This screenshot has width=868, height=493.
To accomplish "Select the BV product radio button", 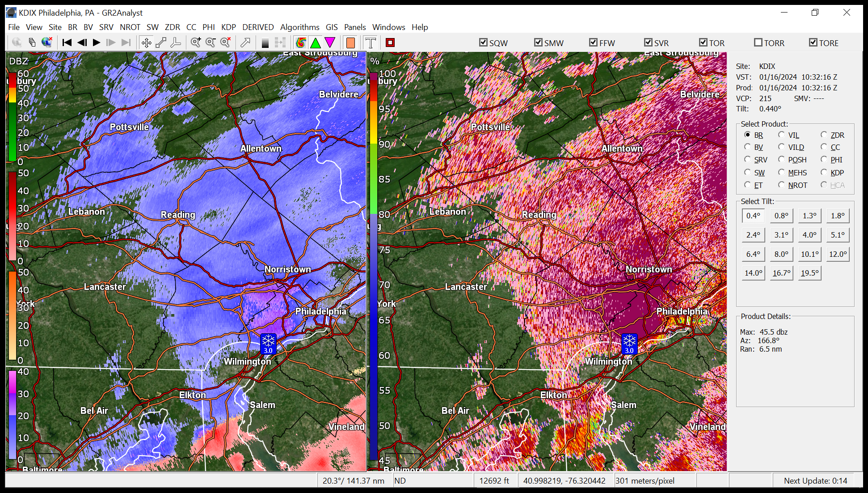I will [x=747, y=147].
